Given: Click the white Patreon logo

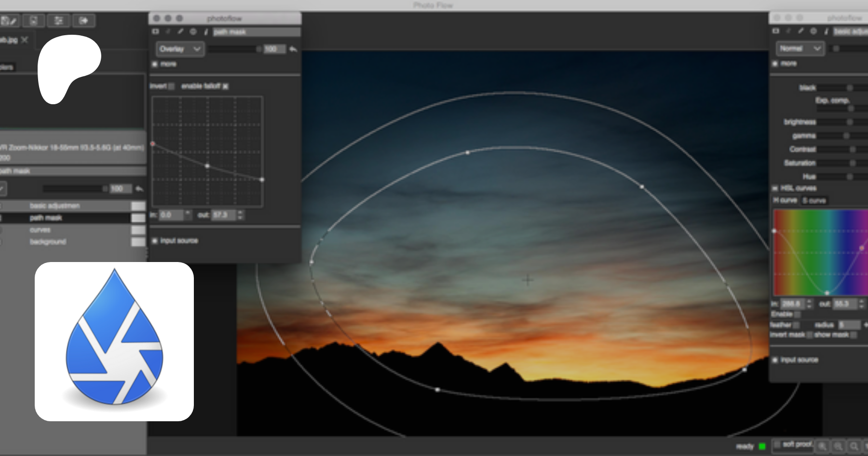Looking at the screenshot, I should (x=69, y=69).
